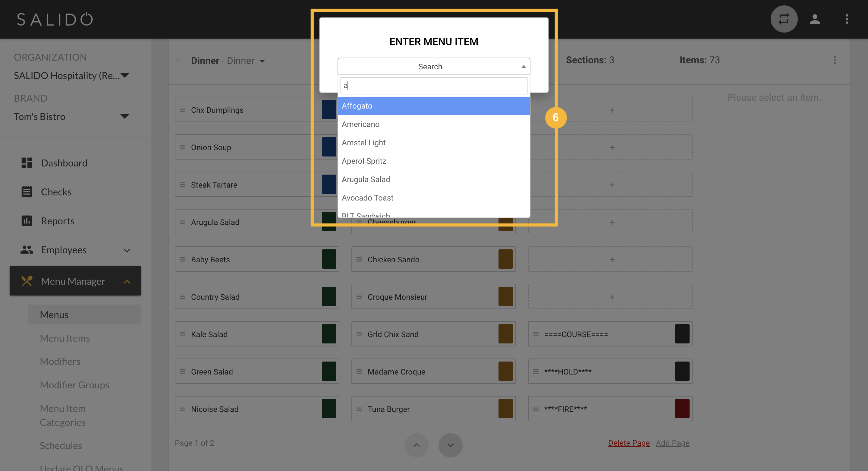Image resolution: width=868 pixels, height=471 pixels.
Task: Open Schedules in the sidebar
Action: [x=61, y=445]
